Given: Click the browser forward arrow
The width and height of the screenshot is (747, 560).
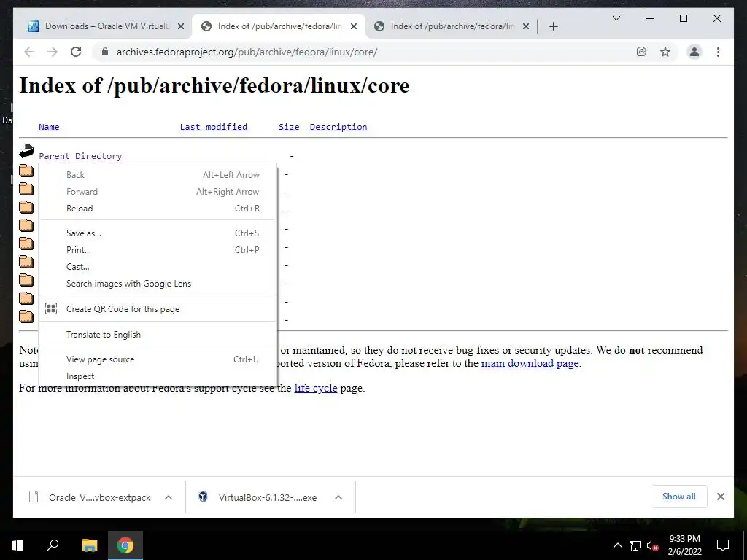Looking at the screenshot, I should pyautogui.click(x=53, y=52).
